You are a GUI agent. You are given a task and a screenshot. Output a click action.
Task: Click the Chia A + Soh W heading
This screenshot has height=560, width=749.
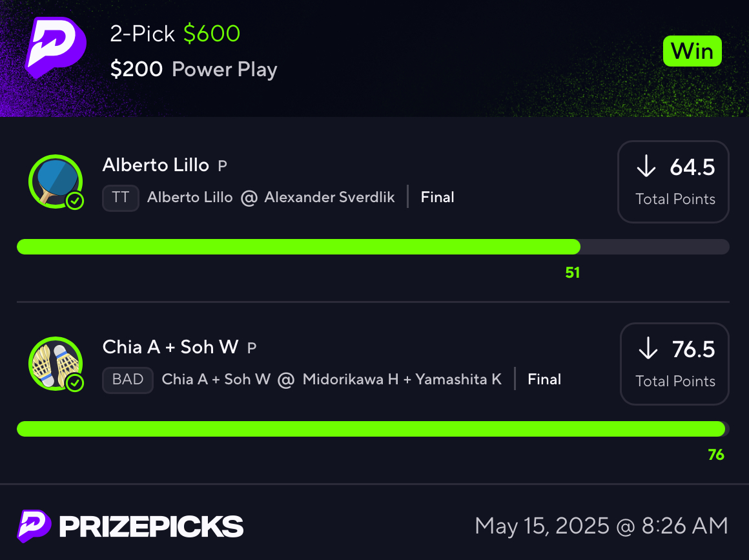click(170, 347)
